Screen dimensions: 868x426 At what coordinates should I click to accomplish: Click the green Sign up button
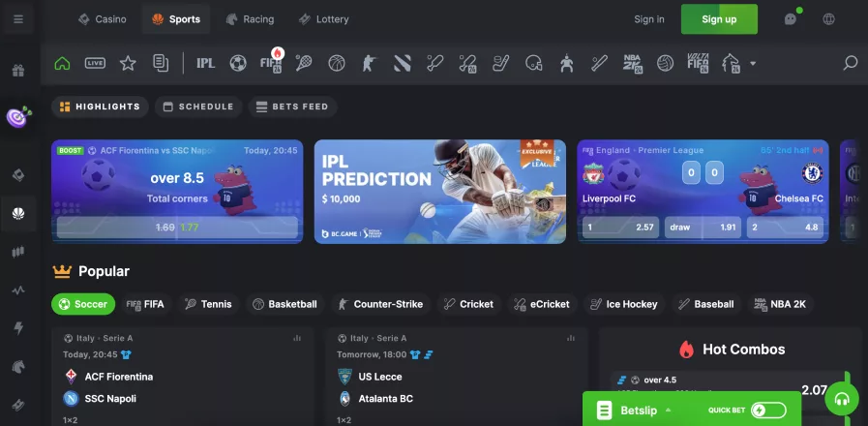pos(719,19)
